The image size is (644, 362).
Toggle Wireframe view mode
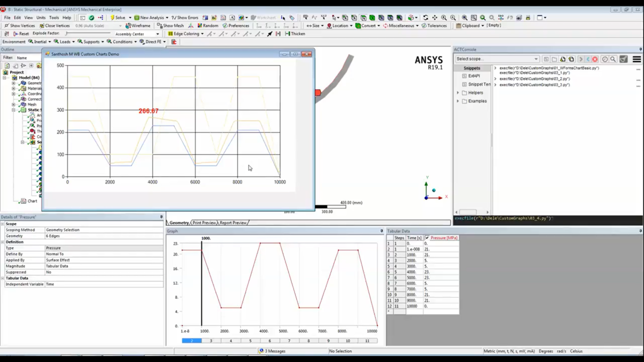[138, 26]
